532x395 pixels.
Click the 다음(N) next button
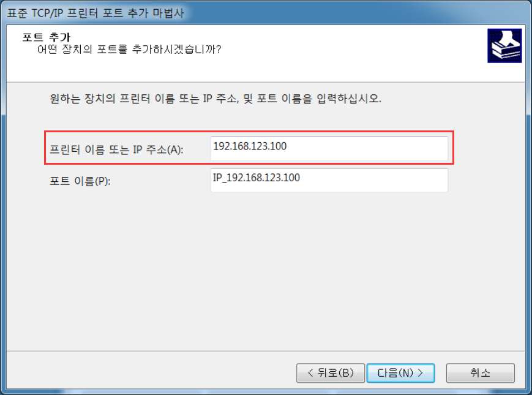click(x=401, y=373)
